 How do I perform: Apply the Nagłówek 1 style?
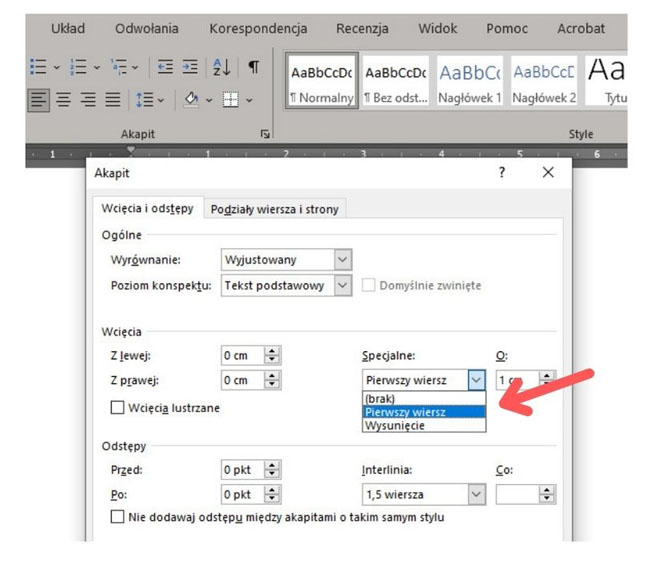[469, 80]
